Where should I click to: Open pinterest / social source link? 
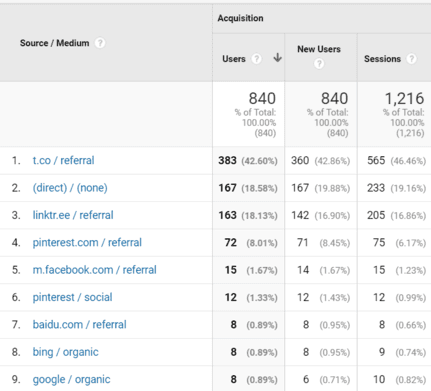click(x=72, y=297)
